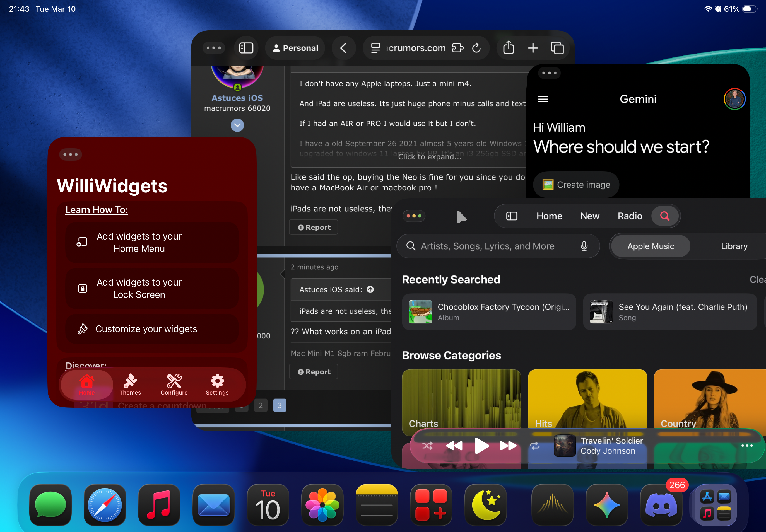Open Calendar from the dock
This screenshot has width=766, height=532.
tap(268, 505)
